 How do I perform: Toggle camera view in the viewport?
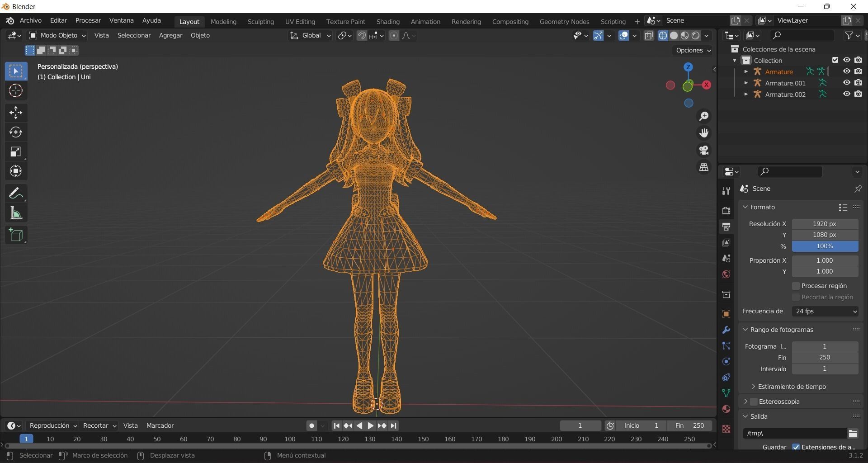704,150
